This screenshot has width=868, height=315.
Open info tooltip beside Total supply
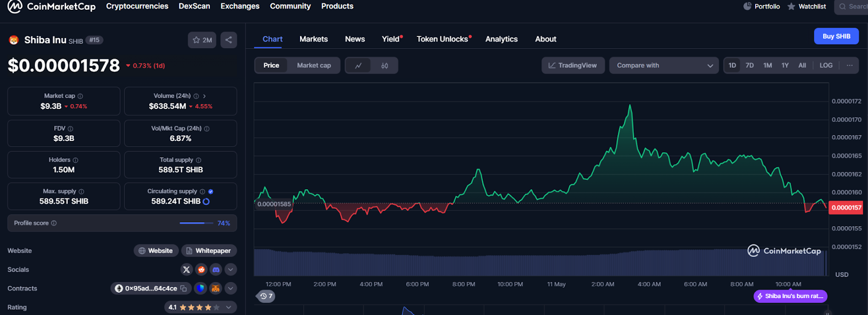click(199, 160)
